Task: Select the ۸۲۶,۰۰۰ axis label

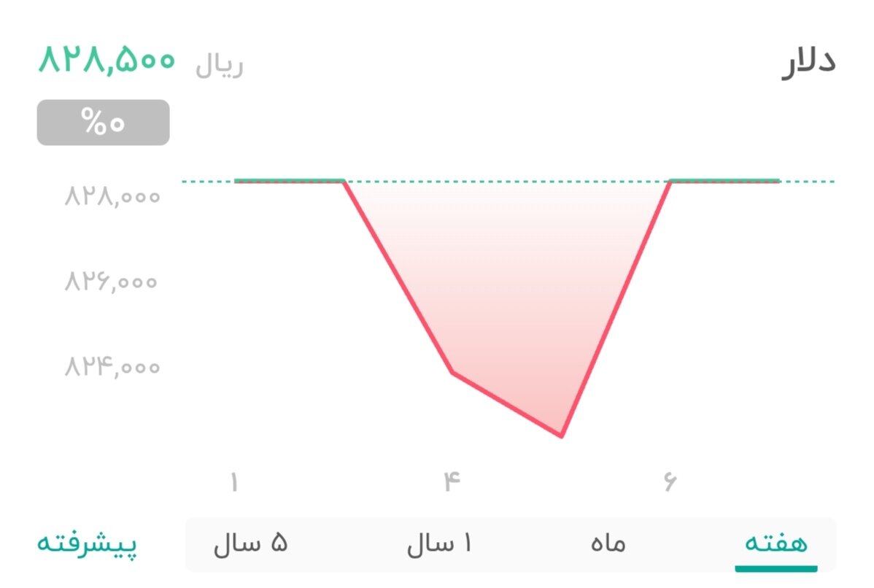Action: click(x=110, y=281)
